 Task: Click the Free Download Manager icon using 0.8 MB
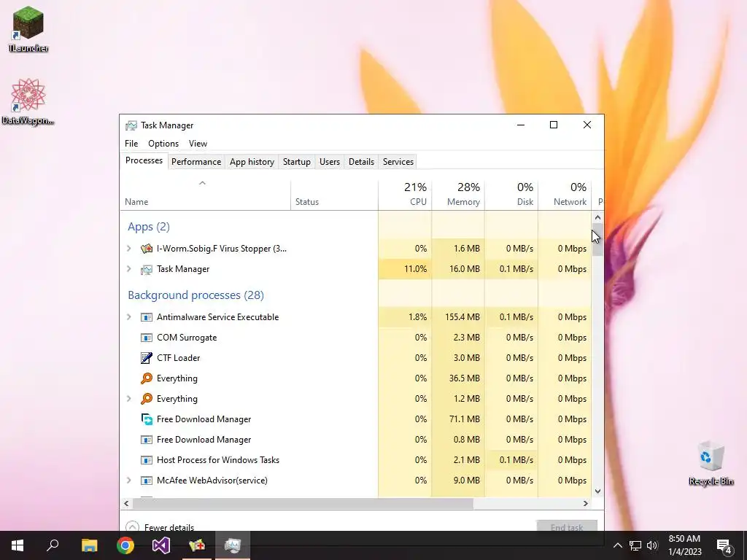(147, 440)
